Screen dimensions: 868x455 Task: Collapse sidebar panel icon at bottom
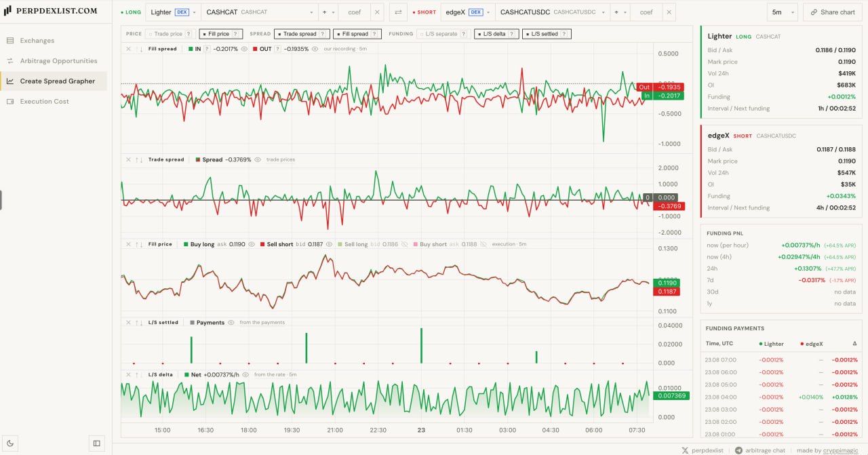coord(97,443)
